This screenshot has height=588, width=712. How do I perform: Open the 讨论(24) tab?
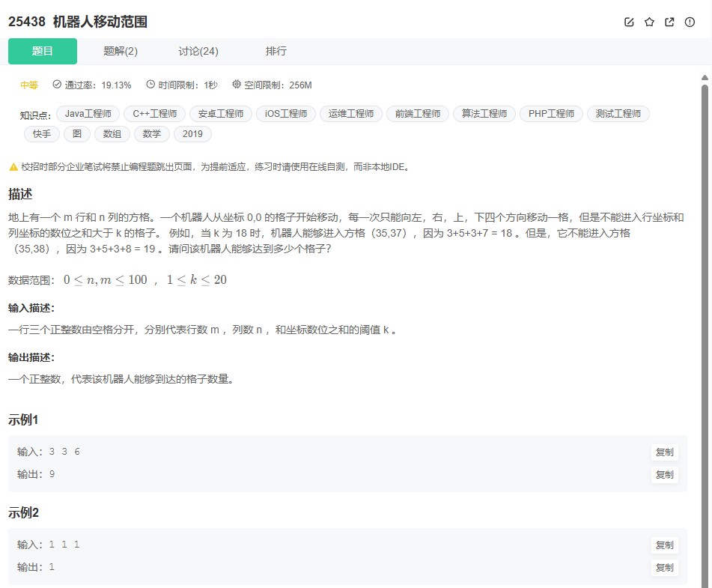[198, 51]
